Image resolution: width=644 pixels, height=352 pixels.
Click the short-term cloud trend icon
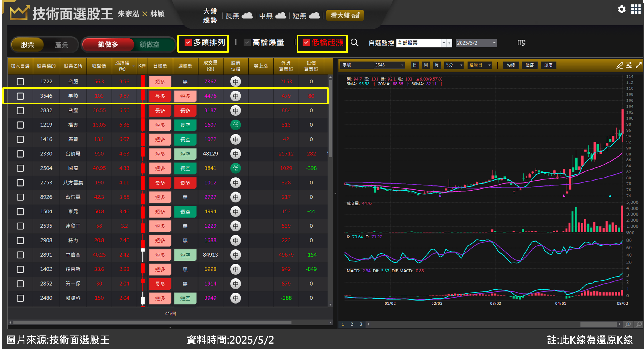[314, 15]
